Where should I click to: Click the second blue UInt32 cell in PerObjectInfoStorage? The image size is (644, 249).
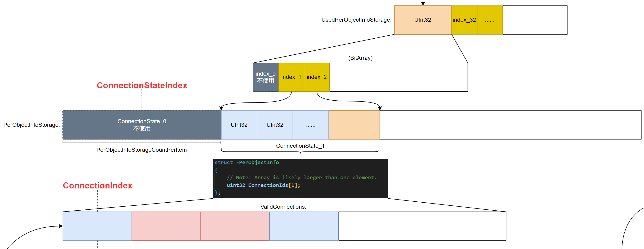point(275,125)
